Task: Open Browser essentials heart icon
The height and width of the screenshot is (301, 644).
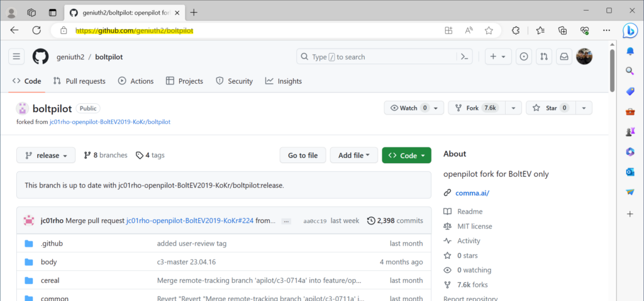Action: 585,30
